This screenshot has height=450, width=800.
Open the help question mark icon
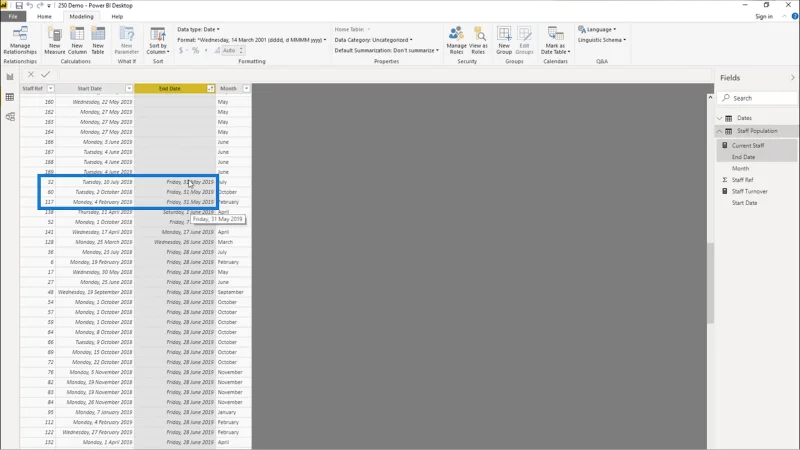point(795,16)
